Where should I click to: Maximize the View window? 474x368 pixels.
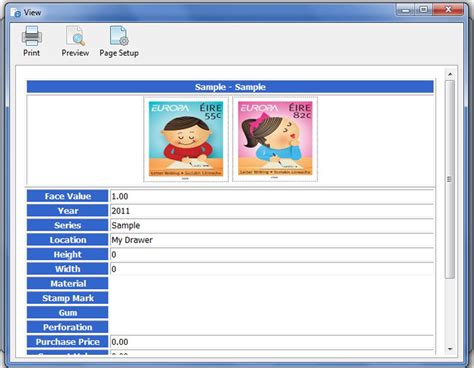tap(423, 10)
